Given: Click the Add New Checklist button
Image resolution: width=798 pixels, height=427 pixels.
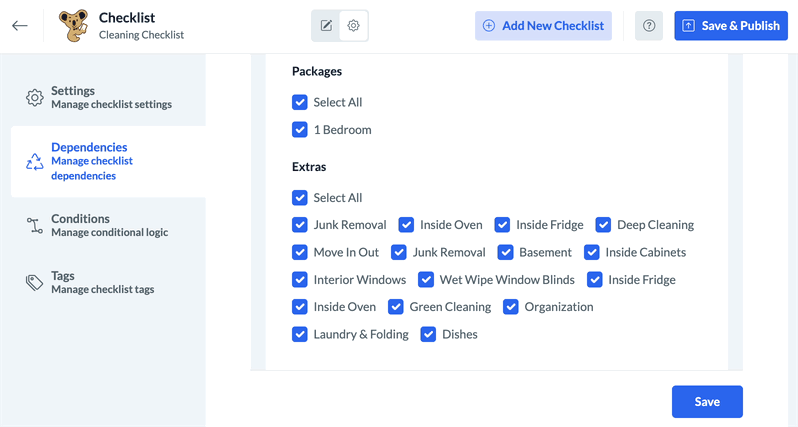Looking at the screenshot, I should [543, 26].
